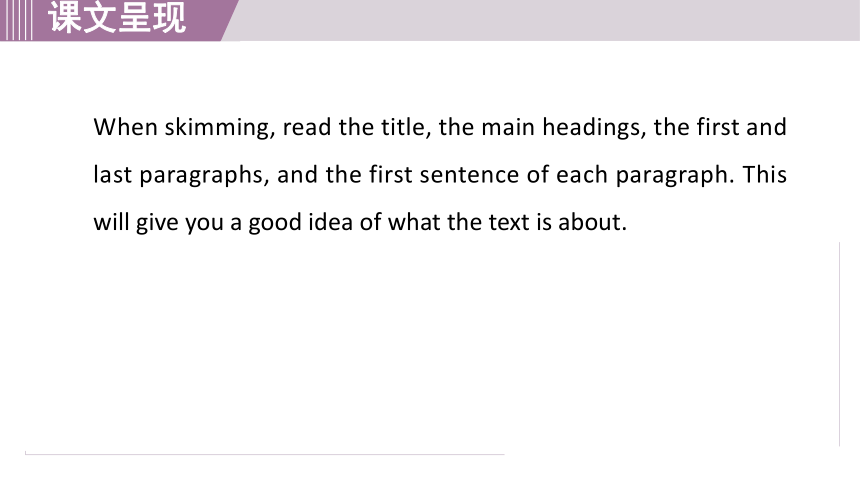Click the 课文呈现 header title
This screenshot has height=484, width=860.
click(x=117, y=18)
